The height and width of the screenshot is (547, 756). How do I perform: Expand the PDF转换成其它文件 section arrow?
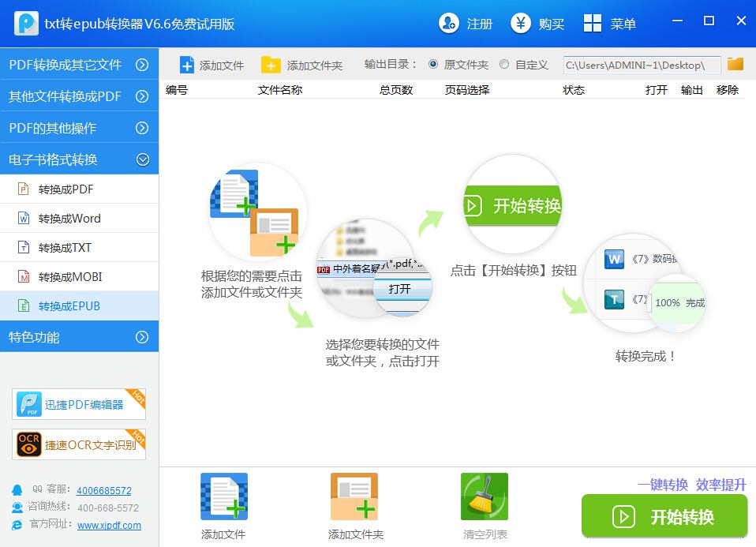[x=142, y=64]
